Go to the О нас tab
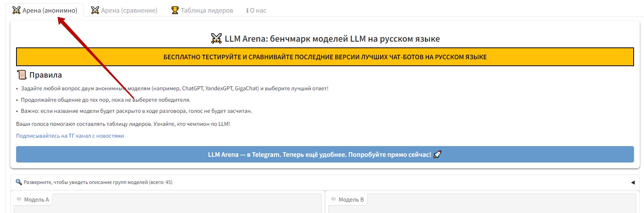The image size is (644, 213). (x=258, y=10)
